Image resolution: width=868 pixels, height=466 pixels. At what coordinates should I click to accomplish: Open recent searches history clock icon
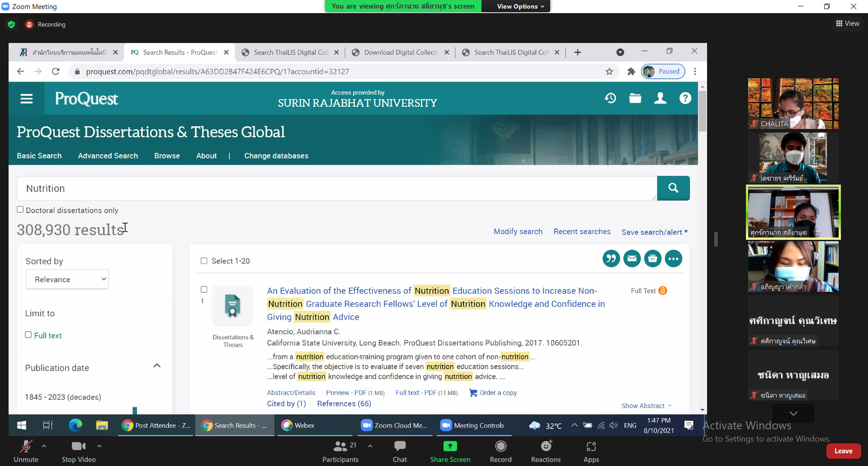610,98
